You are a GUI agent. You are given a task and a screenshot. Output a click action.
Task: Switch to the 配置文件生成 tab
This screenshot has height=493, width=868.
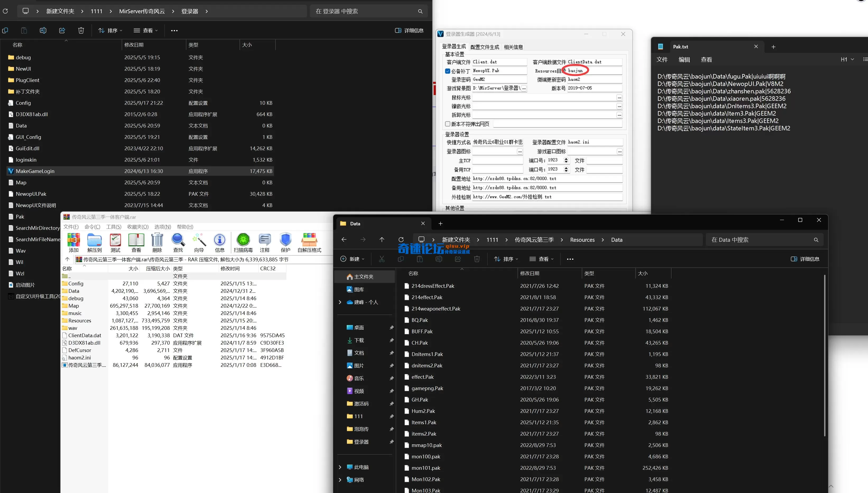tap(484, 47)
